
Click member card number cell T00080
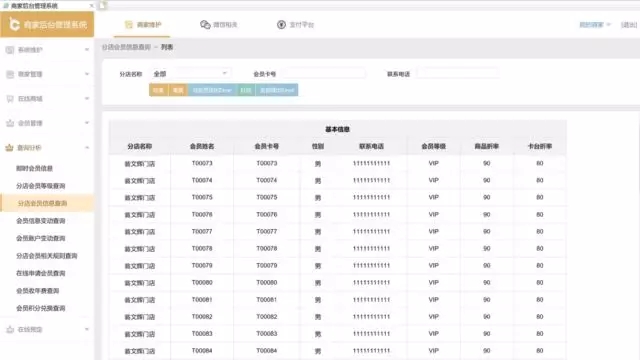point(267,282)
